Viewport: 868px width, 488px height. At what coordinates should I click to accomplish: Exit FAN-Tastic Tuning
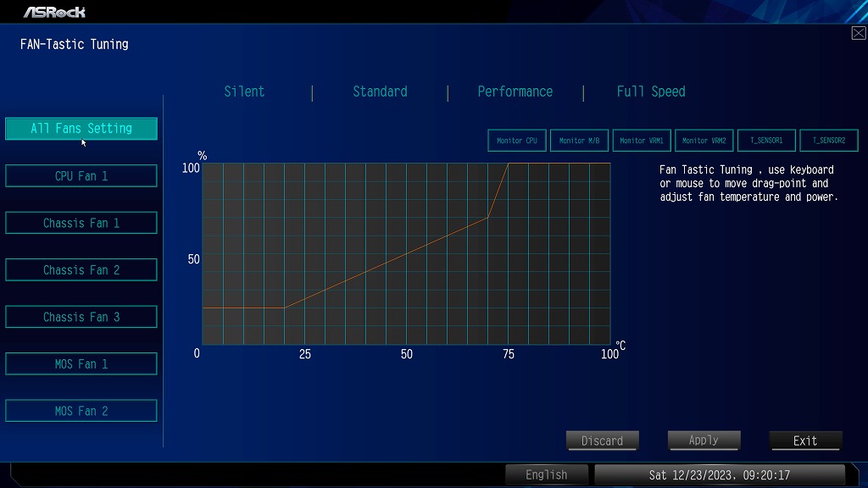tap(805, 441)
